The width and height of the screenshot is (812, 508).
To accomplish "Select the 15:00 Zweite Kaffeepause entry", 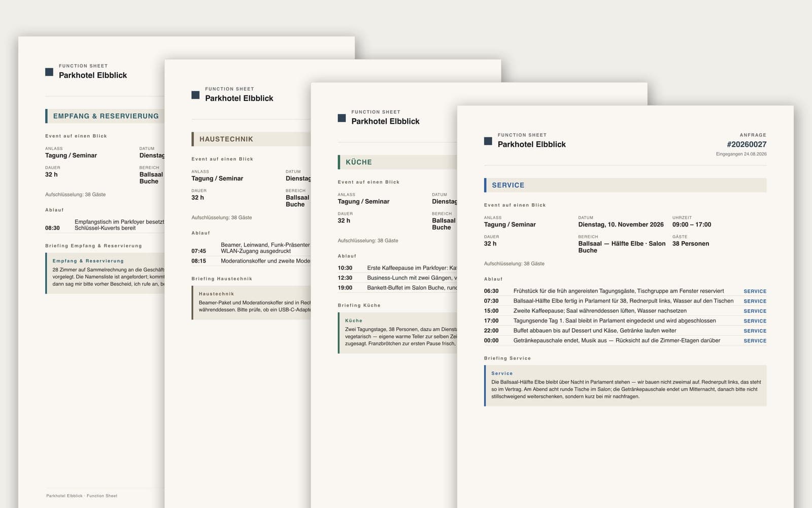I will coord(625,311).
